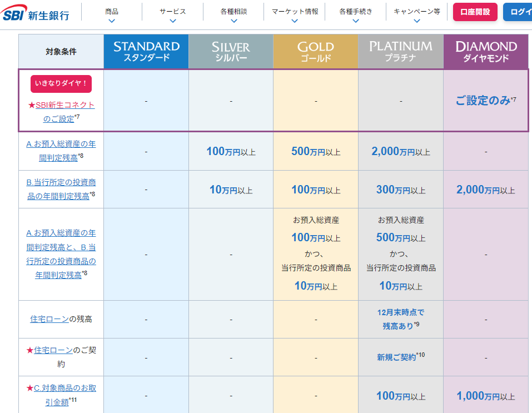Expand the chevron under キャンペーン等

(x=416, y=21)
